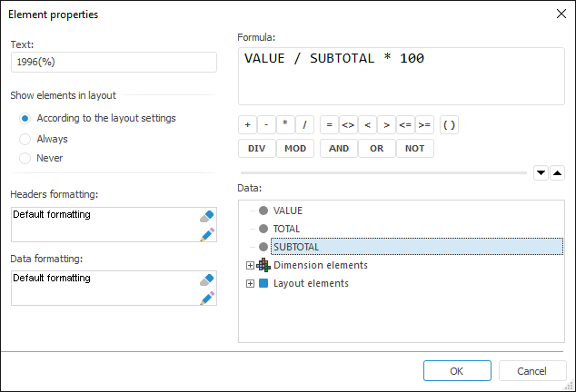
Task: Insert the parentheses operator
Action: pyautogui.click(x=450, y=125)
